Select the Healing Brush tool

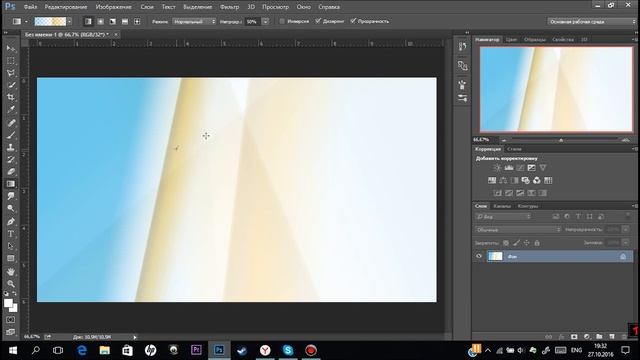pyautogui.click(x=11, y=122)
